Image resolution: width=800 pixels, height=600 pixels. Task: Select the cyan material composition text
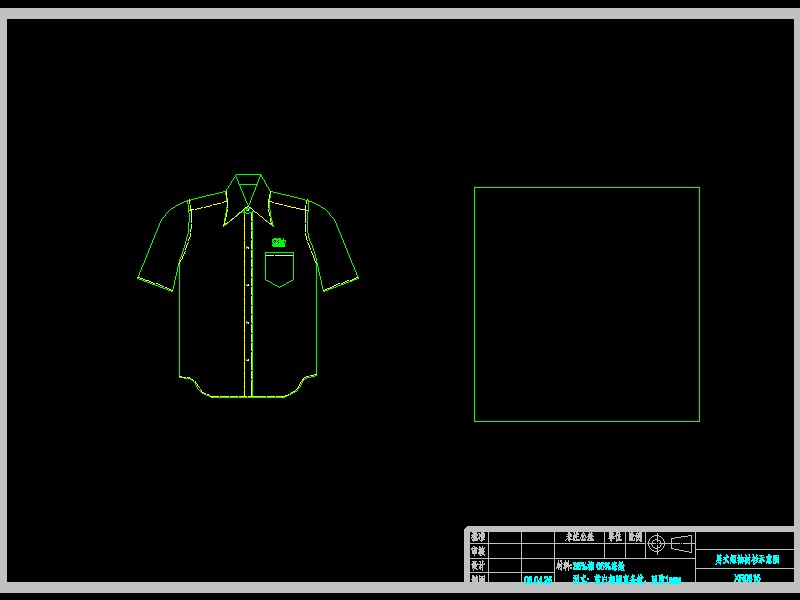point(598,566)
